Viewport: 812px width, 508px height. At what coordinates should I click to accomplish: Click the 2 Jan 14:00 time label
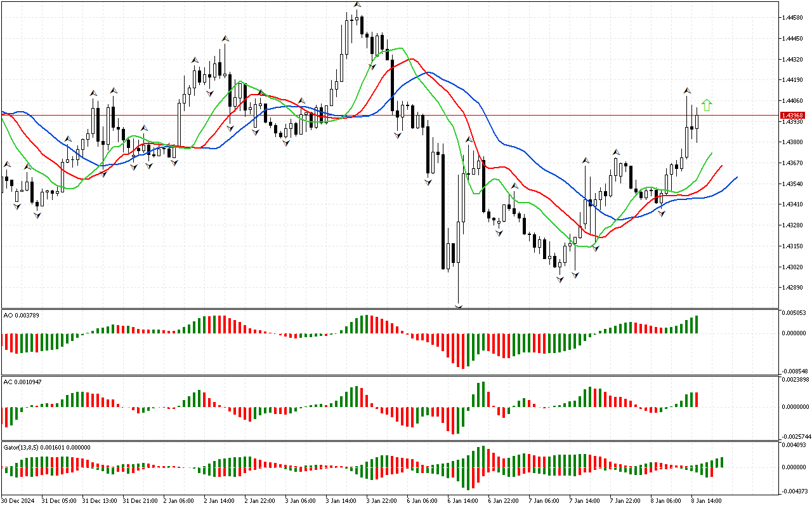tap(221, 500)
